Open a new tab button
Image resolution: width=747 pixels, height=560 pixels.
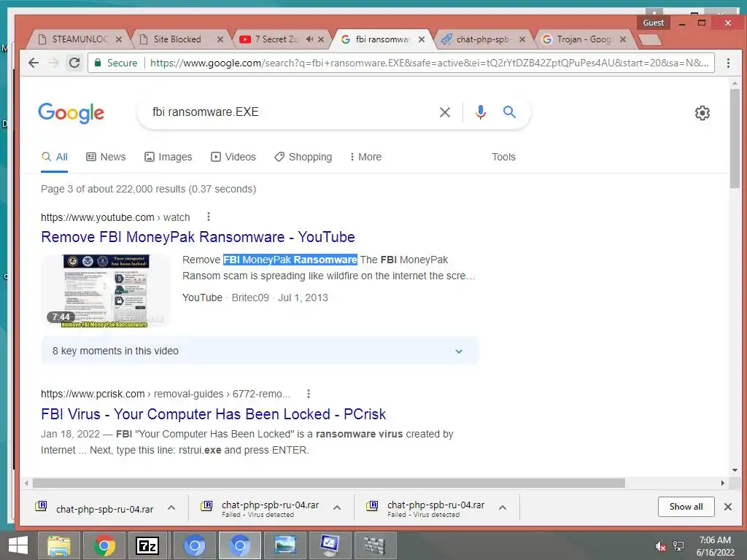click(x=649, y=40)
